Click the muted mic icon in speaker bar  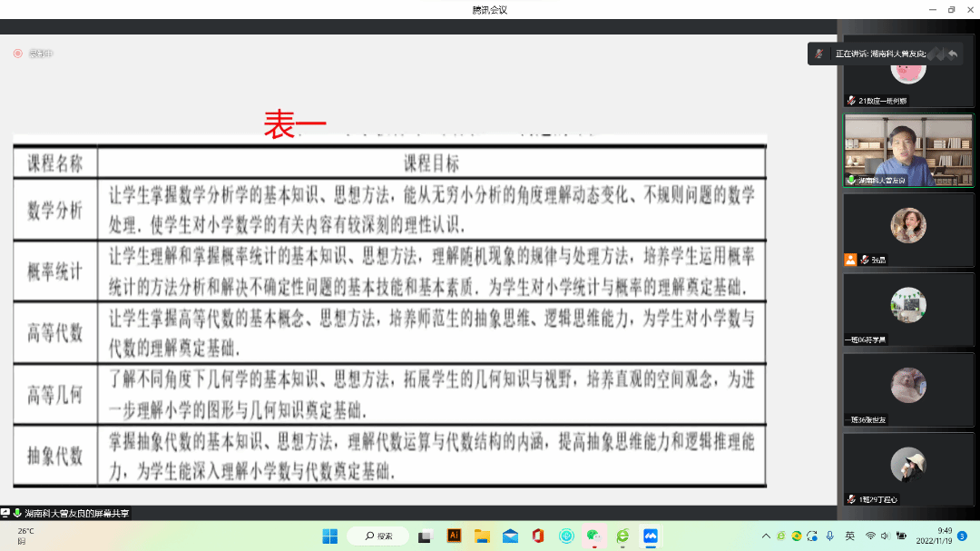(819, 54)
